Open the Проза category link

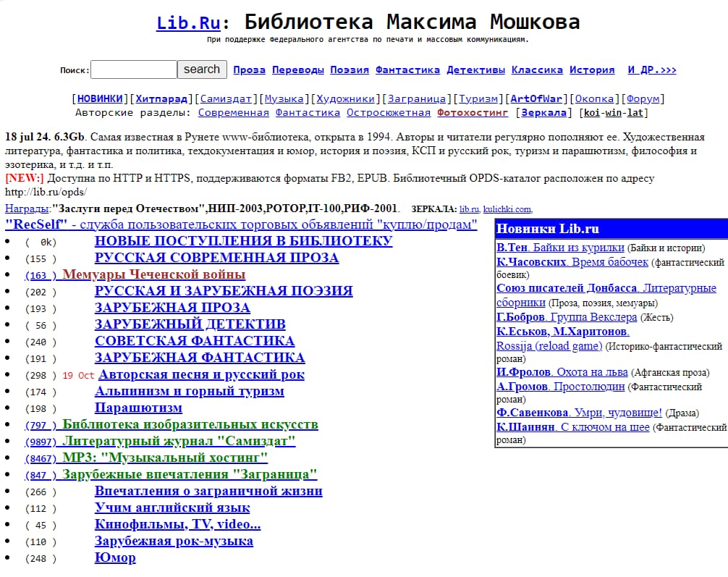tap(250, 70)
